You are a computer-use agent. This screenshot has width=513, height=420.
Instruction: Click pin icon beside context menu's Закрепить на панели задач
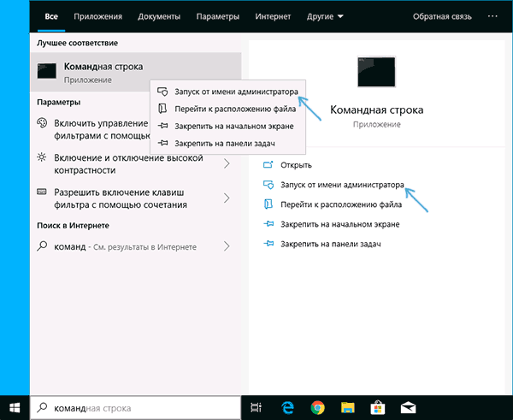162,143
